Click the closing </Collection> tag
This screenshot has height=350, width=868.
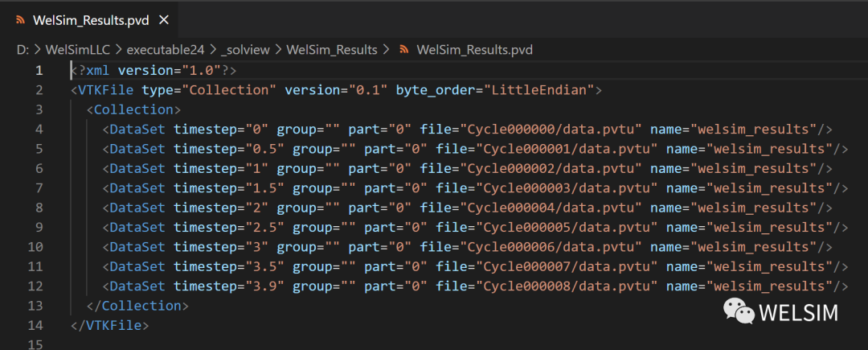[x=138, y=306]
